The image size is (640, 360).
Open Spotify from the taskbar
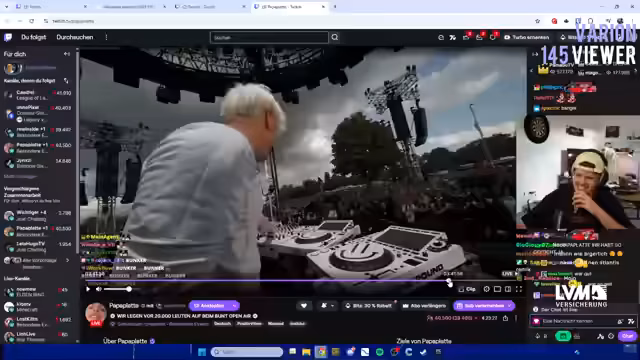pyautogui.click(x=380, y=352)
